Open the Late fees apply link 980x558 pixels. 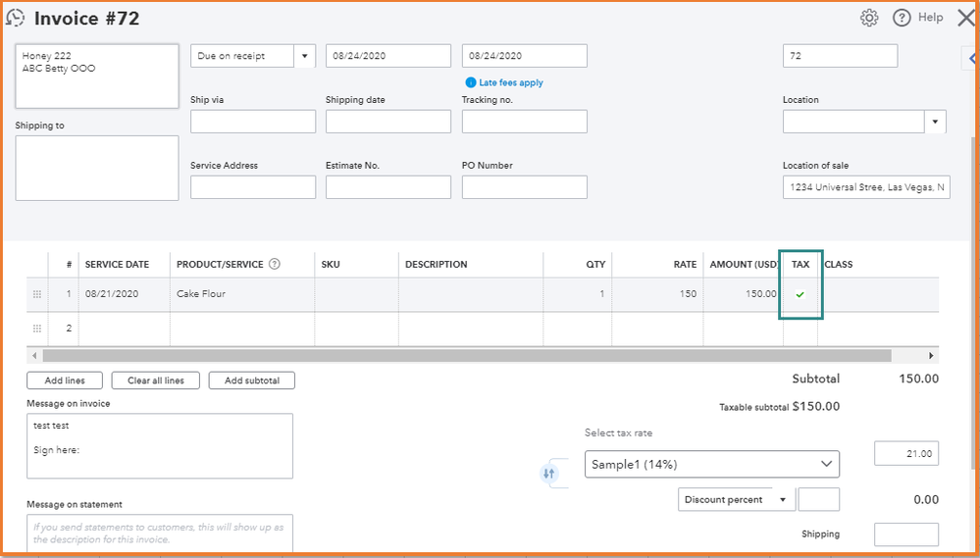[511, 82]
